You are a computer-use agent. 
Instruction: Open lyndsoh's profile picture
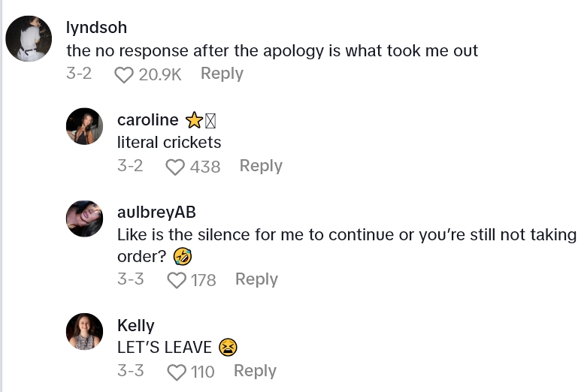coord(29,38)
